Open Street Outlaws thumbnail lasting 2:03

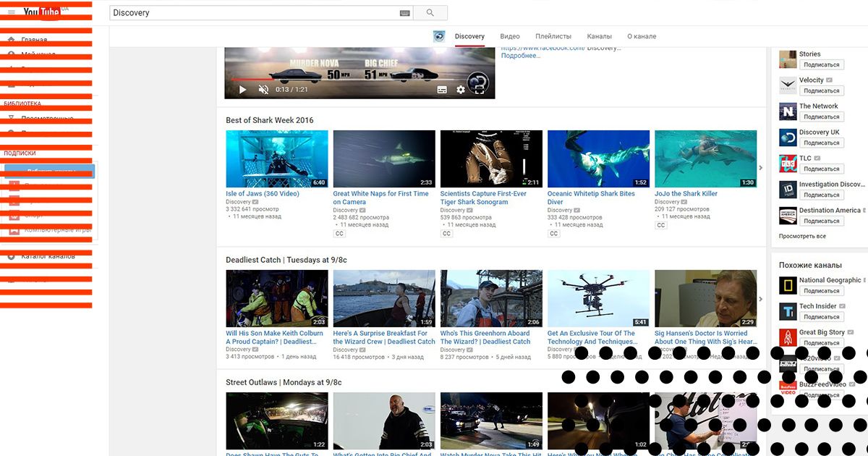coord(384,421)
